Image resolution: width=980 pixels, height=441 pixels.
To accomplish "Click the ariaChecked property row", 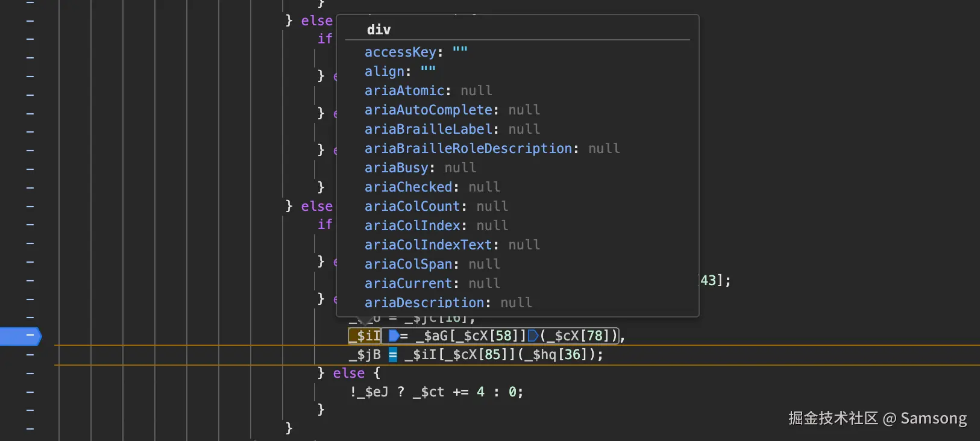I will click(x=432, y=187).
